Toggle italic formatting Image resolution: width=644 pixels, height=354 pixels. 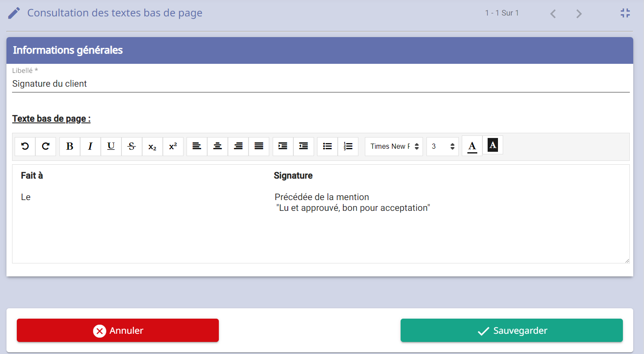90,146
